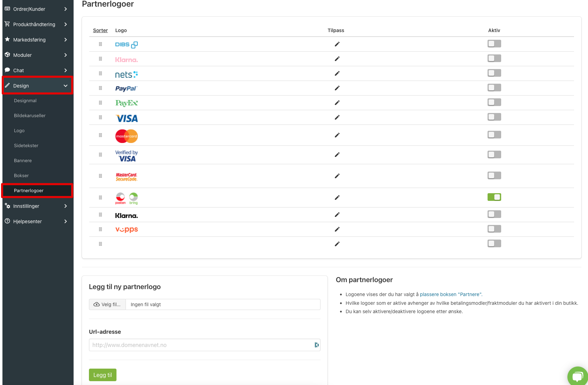The image size is (588, 385).
Task: Click the vipps logo image
Action: 127,229
